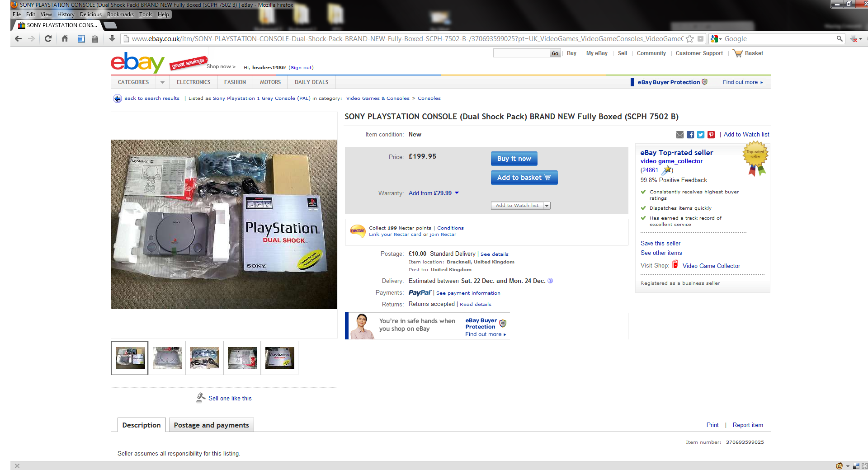Click the Add to basket button
The image size is (868, 470).
[x=524, y=178]
